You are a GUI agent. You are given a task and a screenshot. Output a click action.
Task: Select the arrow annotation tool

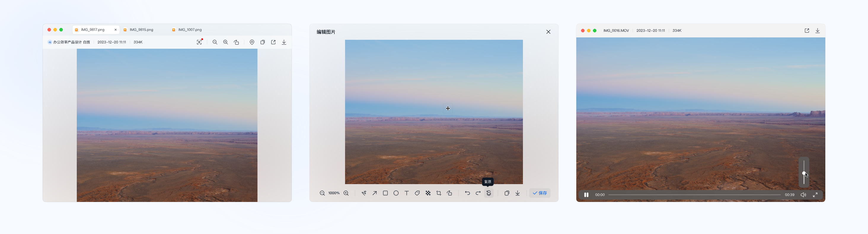[x=374, y=193]
